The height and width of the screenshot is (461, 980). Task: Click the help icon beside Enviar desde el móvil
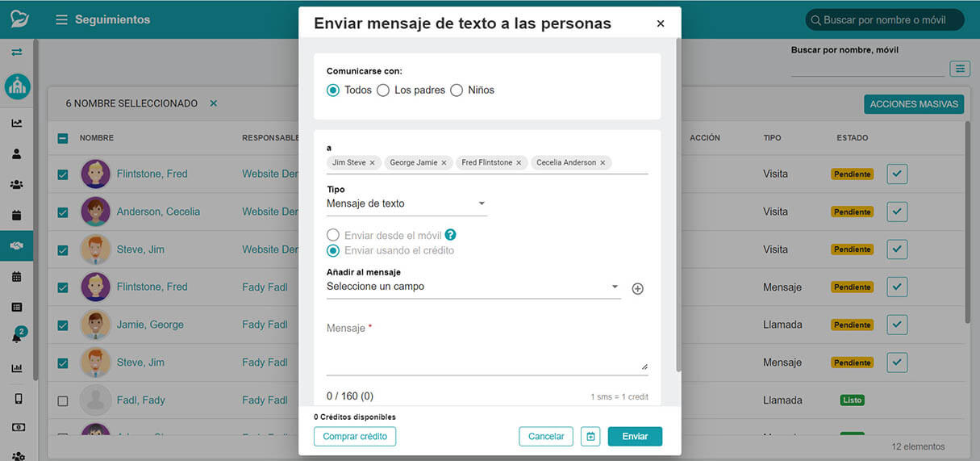[451, 235]
